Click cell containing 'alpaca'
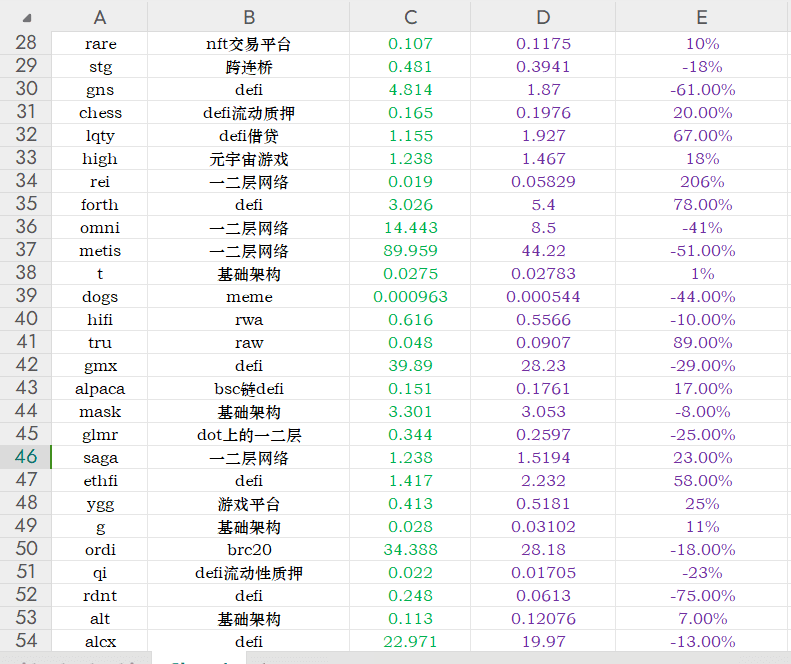This screenshot has width=791, height=664. click(x=99, y=389)
